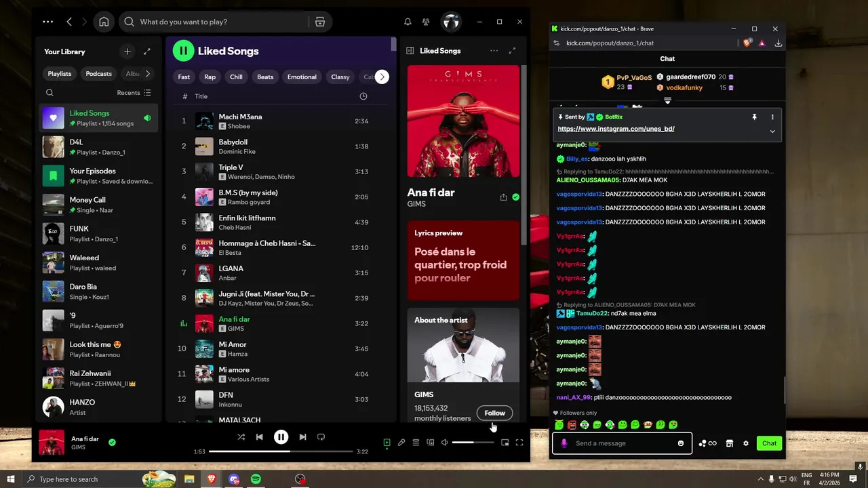
Task: Go to Spotify Home
Action: [104, 22]
